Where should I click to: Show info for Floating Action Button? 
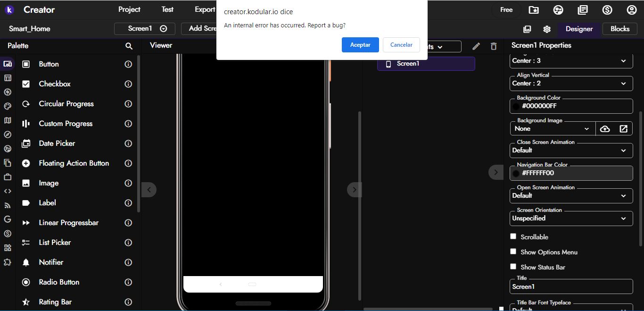click(128, 163)
